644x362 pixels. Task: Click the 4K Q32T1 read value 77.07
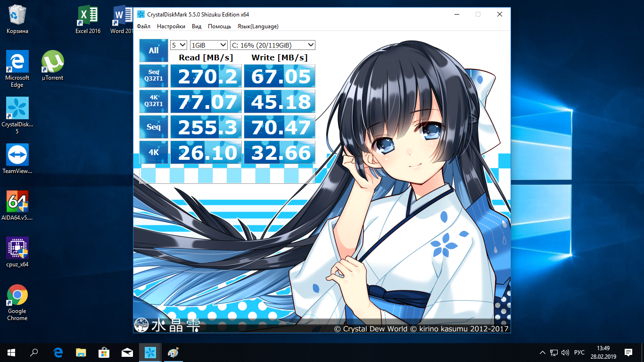coord(206,101)
